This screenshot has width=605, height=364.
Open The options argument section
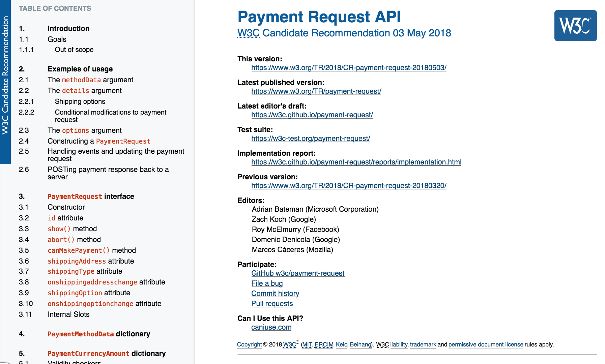click(x=85, y=130)
